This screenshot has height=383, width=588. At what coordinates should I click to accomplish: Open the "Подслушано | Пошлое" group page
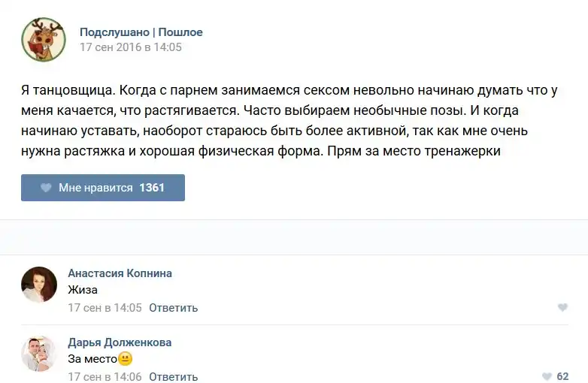click(x=141, y=32)
